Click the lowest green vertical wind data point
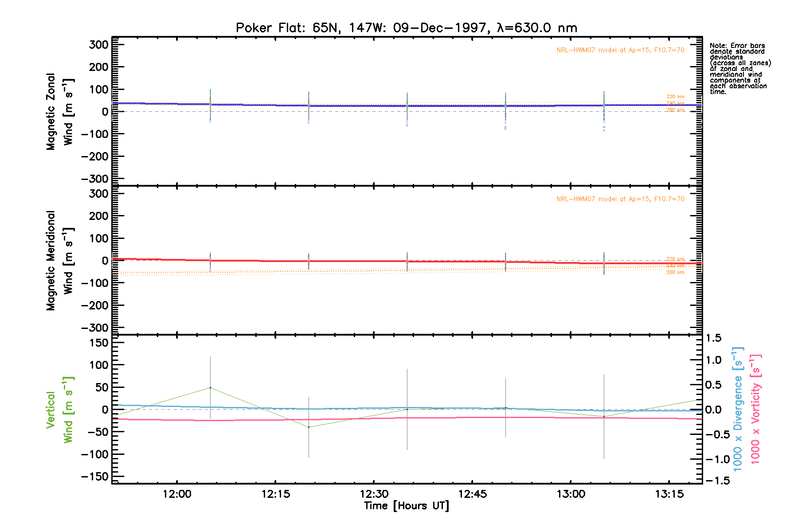The width and height of the screenshot is (798, 532). click(x=309, y=427)
